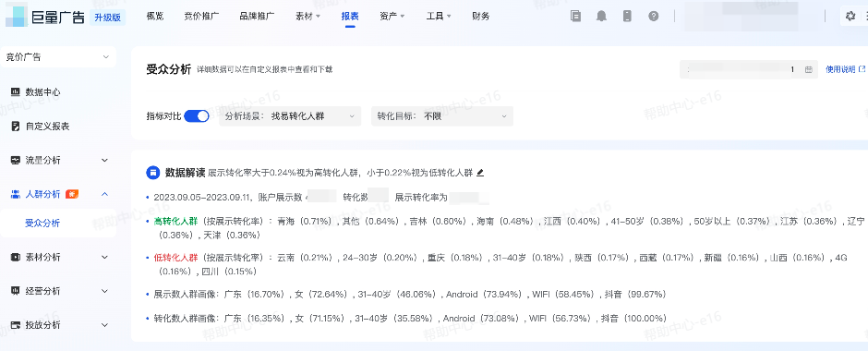The image size is (868, 351).
Task: Open the 使用说明 link
Action: coord(845,69)
